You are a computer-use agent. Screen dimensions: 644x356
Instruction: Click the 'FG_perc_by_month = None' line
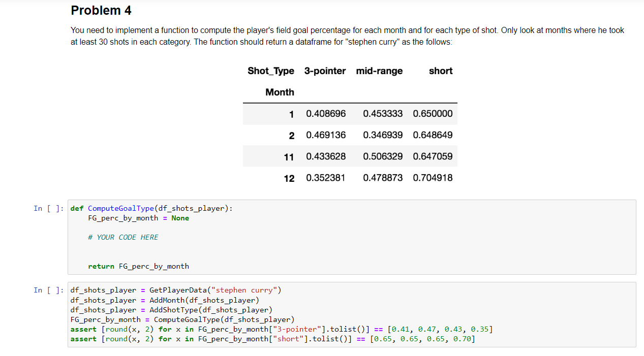[138, 218]
